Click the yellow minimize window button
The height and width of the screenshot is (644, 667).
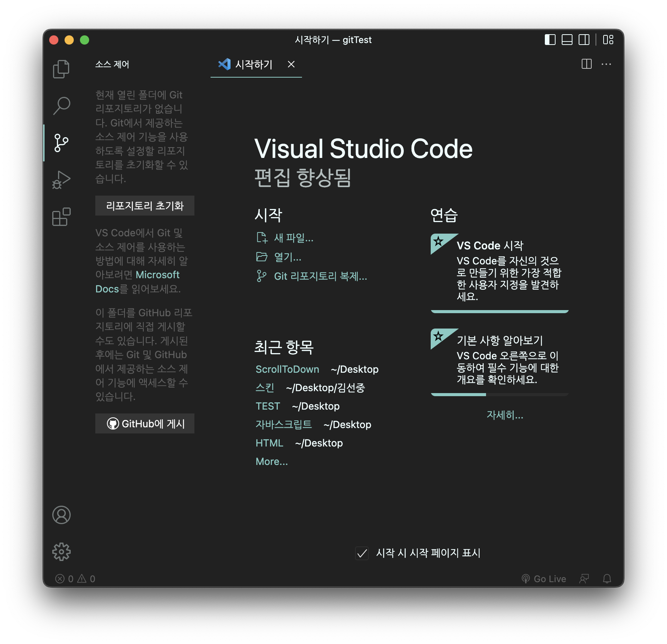69,40
